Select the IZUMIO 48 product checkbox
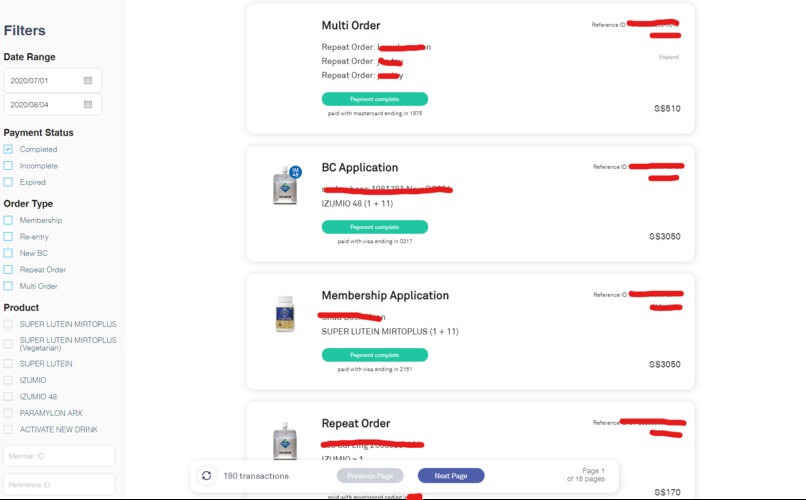The width and height of the screenshot is (806, 500). [8, 396]
